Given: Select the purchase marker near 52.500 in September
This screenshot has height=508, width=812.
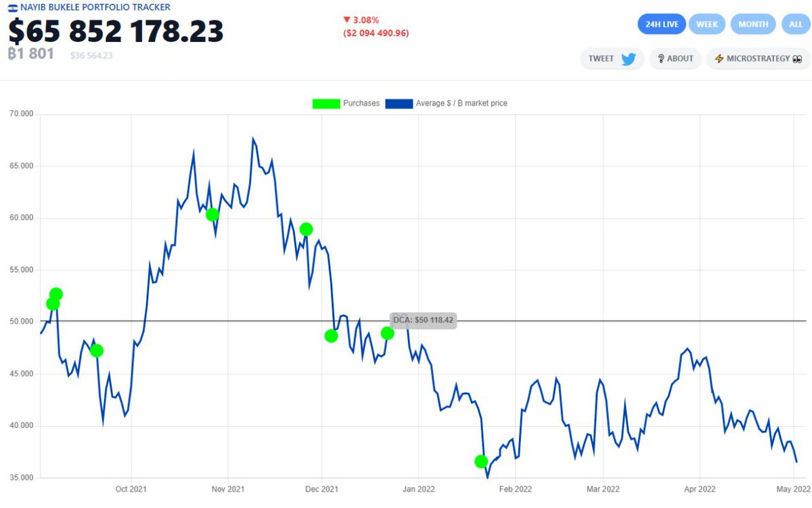Looking at the screenshot, I should [x=55, y=294].
